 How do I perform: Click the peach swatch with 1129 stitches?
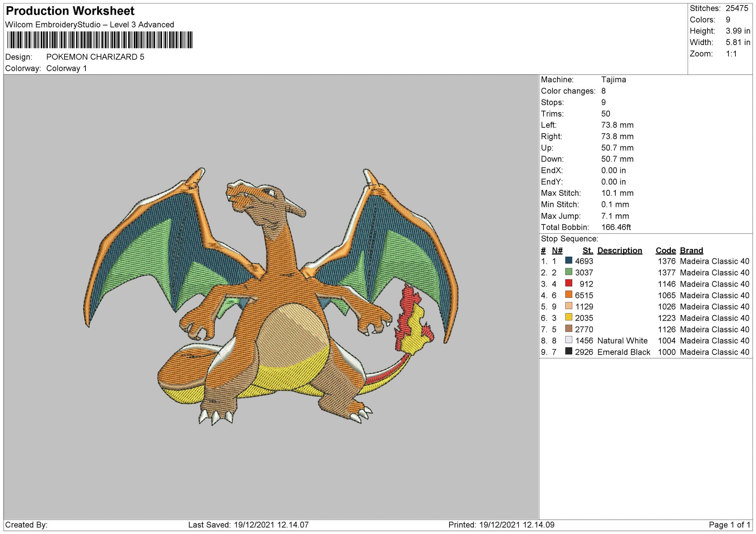pyautogui.click(x=569, y=306)
